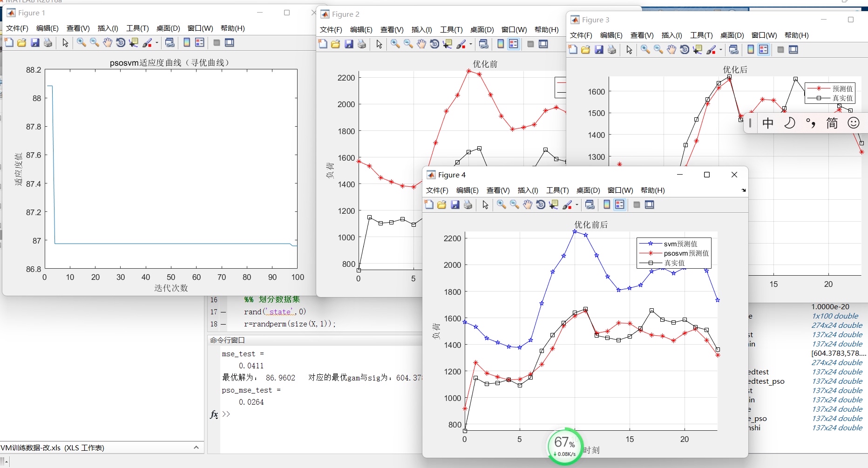
Task: Show plot tools and dock Figure 1
Action: pos(230,43)
